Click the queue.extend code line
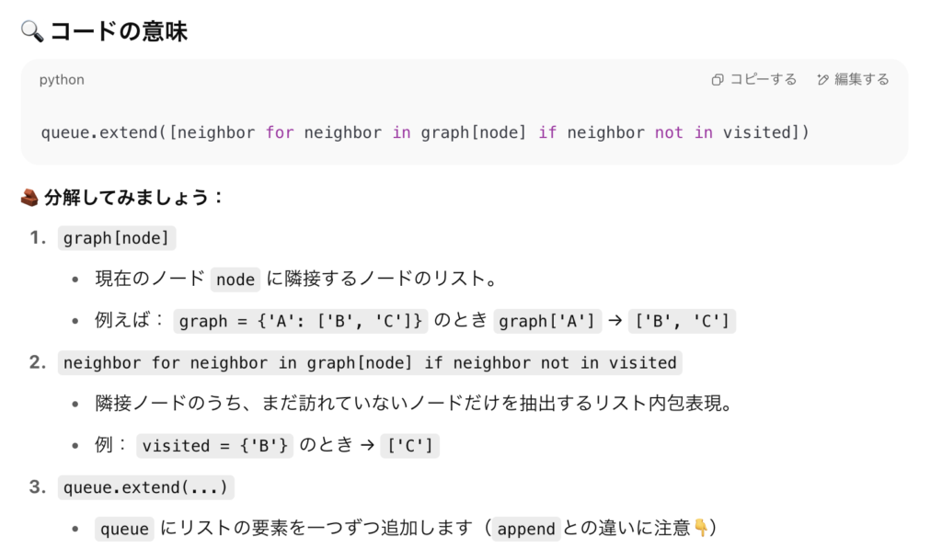Screen dimensions: 942x560 tap(425, 132)
